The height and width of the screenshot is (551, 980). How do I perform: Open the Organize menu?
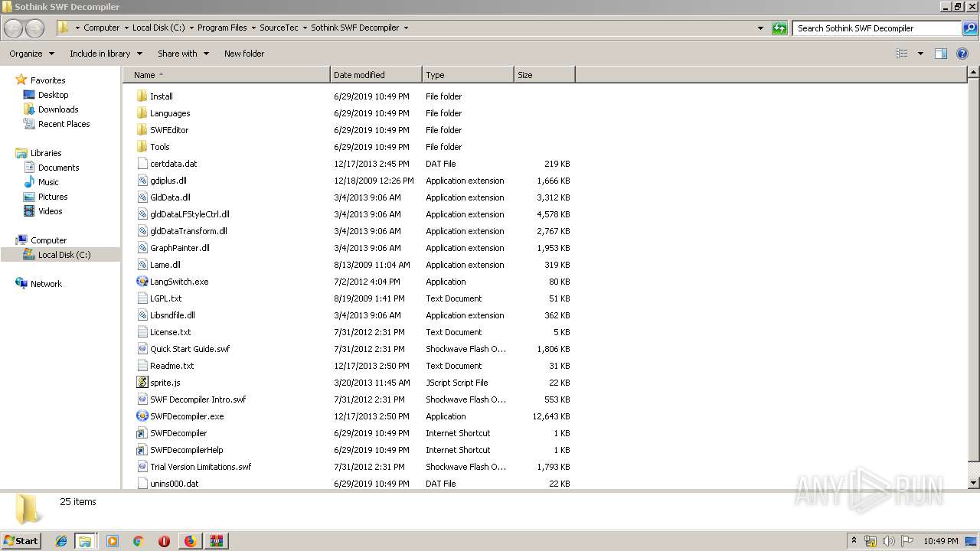[31, 54]
